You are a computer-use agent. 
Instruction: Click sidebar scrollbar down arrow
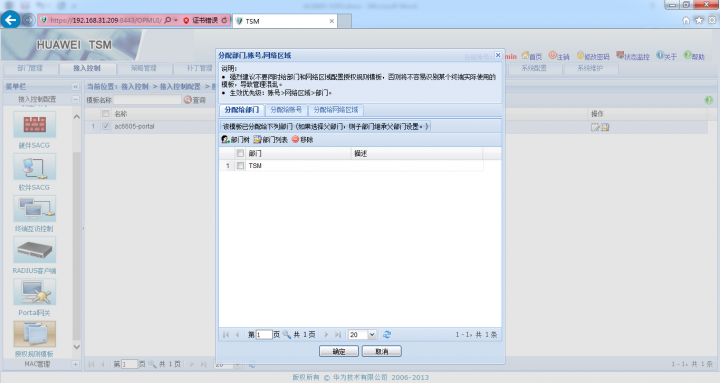pos(77,347)
